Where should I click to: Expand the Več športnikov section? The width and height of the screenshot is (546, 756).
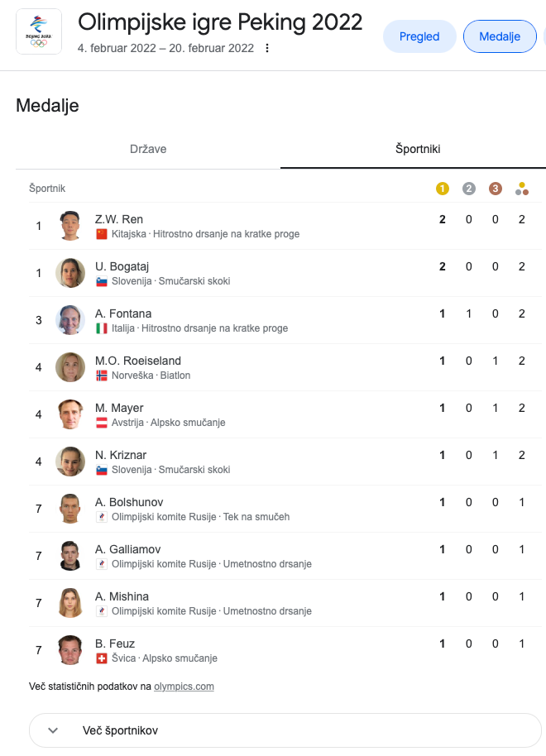[x=285, y=730]
